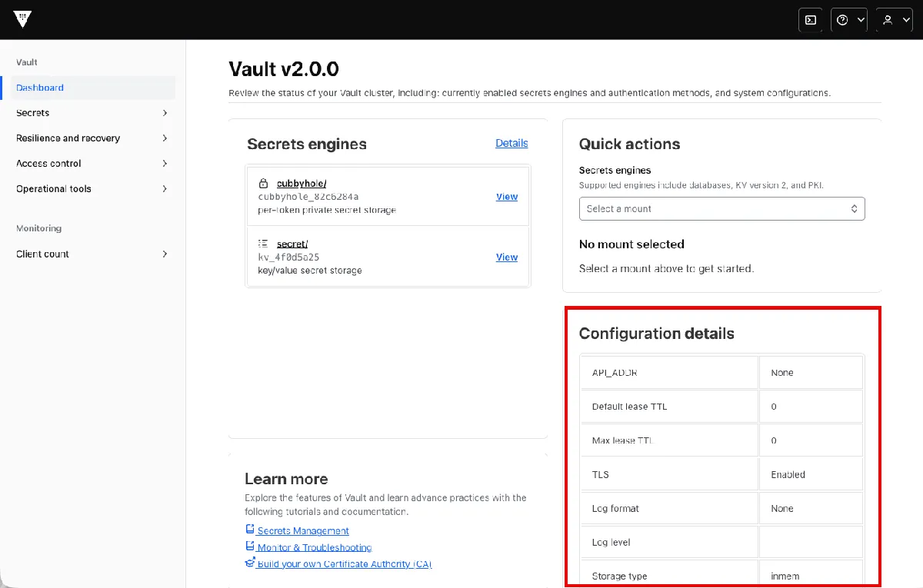Image resolution: width=923 pixels, height=588 pixels.
Task: Open the help menu icon
Action: 848,20
